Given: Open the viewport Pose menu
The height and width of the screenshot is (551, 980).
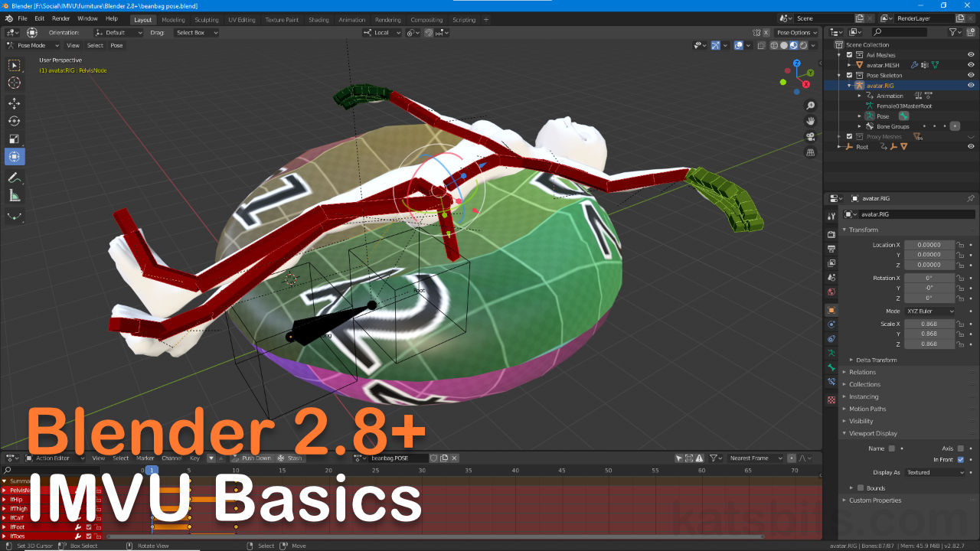Looking at the screenshot, I should 116,45.
